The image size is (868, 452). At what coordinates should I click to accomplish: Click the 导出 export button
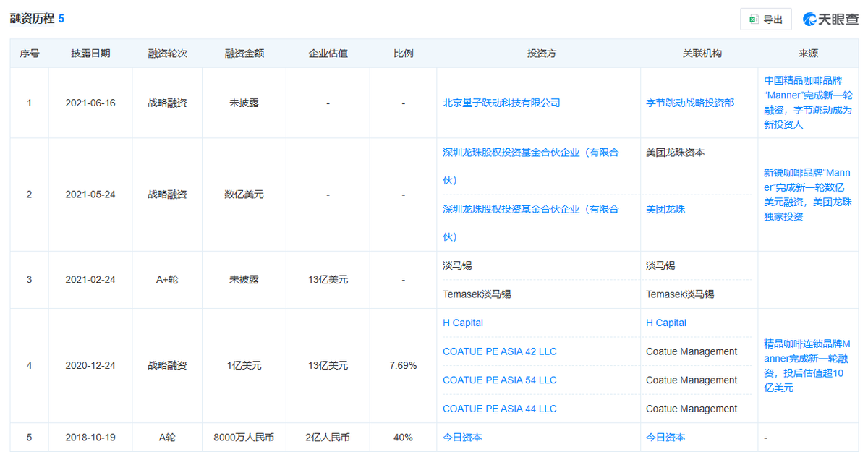[765, 20]
